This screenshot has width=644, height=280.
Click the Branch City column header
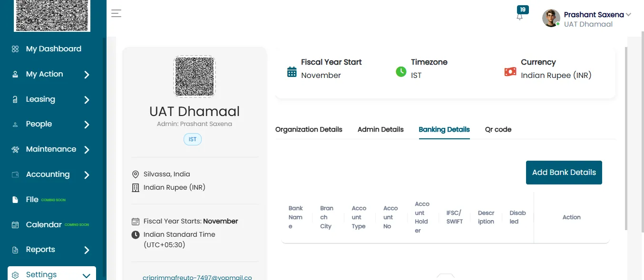327,217
